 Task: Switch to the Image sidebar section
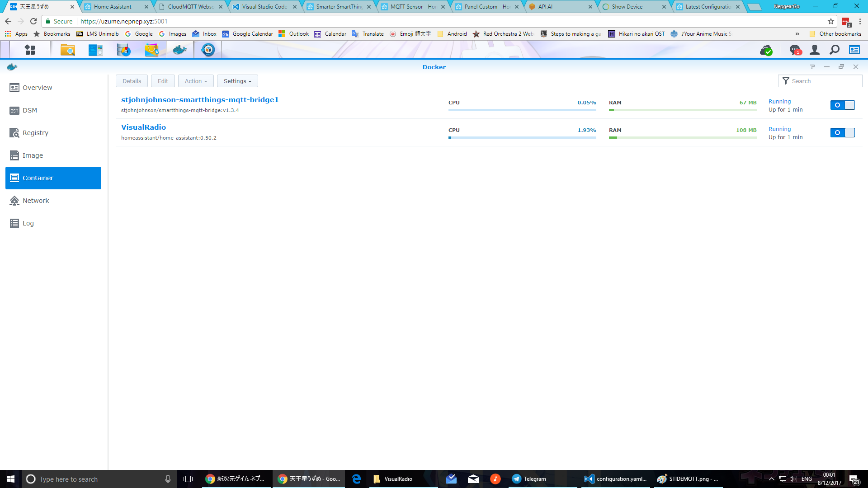33,155
